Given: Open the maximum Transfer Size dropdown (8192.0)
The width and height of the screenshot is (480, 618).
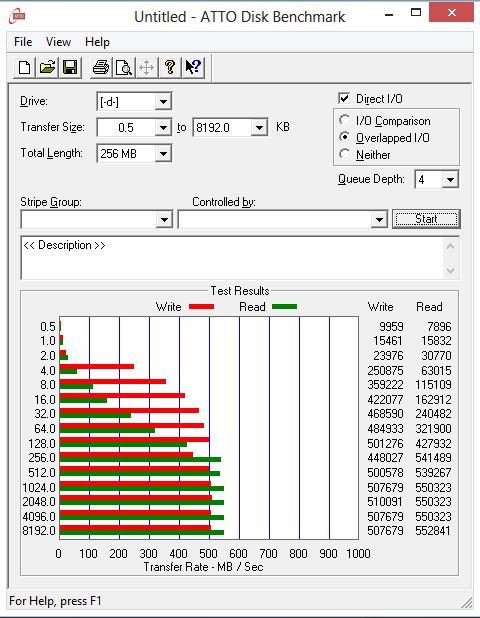Looking at the screenshot, I should [259, 128].
